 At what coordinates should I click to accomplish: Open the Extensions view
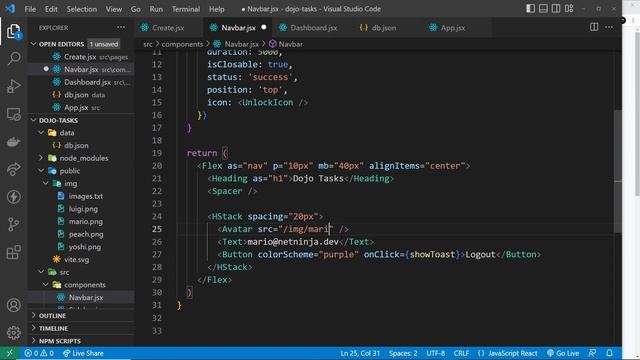[13, 252]
